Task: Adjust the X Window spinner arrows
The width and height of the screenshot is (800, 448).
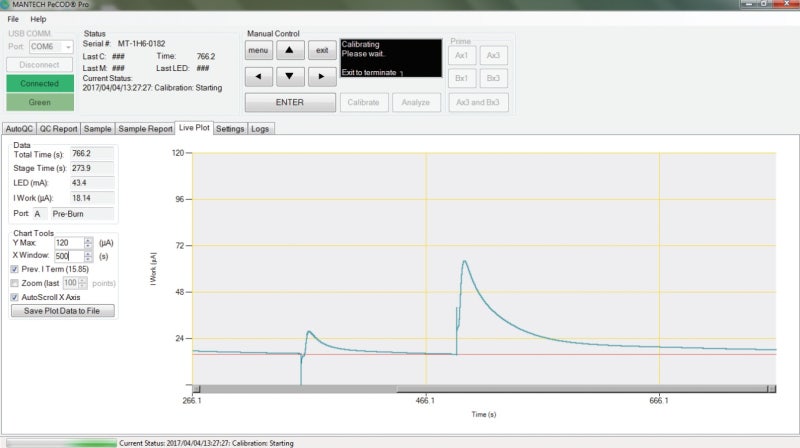Action: tap(89, 256)
